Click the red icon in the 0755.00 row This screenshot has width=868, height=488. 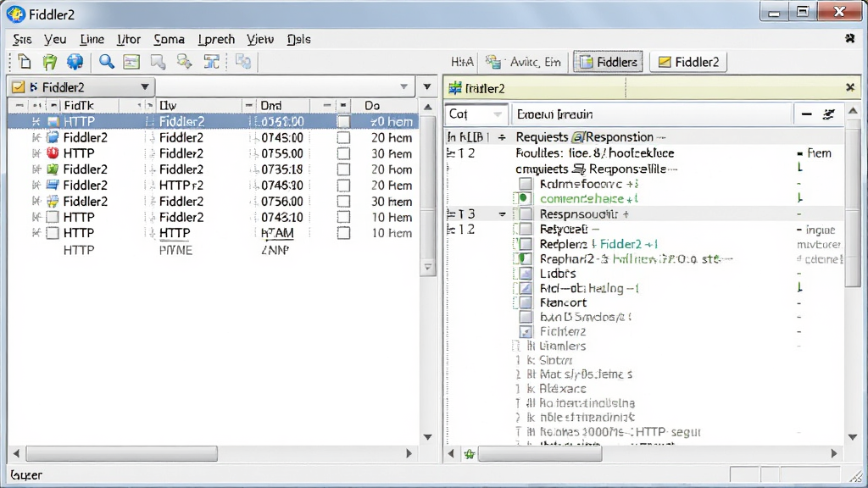click(x=53, y=153)
